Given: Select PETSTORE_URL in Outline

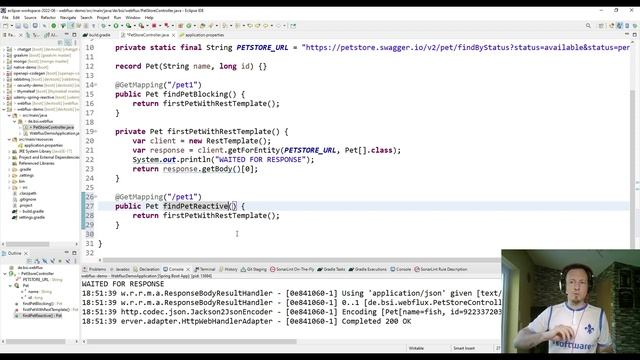Looking at the screenshot, I should [x=39, y=280].
